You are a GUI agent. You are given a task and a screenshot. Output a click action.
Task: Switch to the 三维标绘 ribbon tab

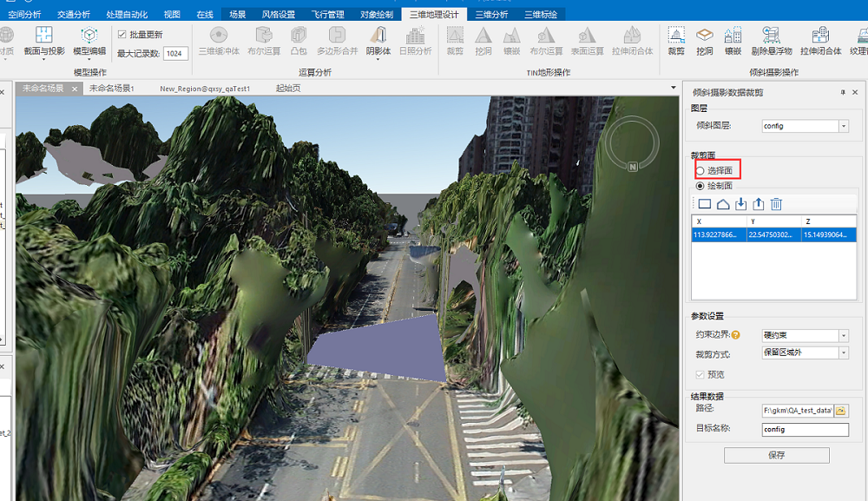(541, 15)
